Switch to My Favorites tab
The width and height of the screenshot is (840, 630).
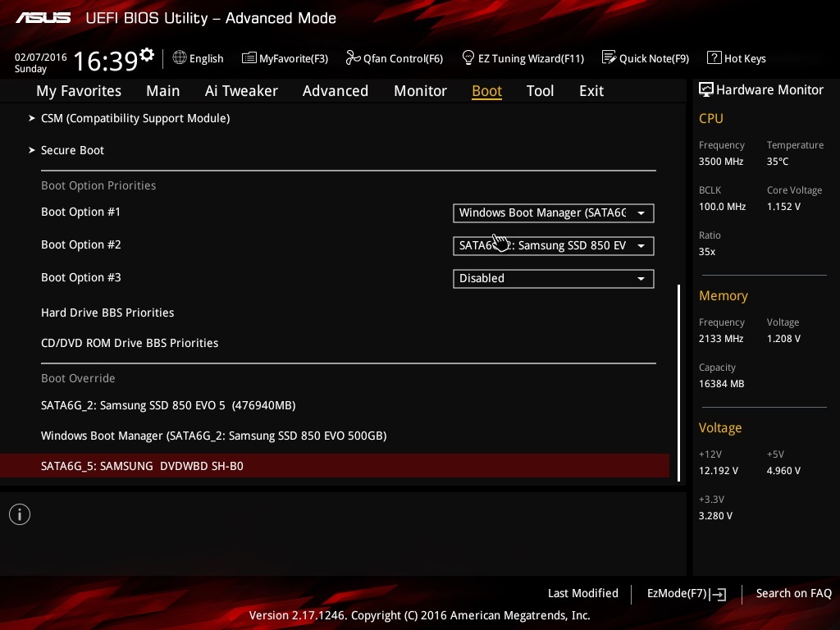click(79, 90)
